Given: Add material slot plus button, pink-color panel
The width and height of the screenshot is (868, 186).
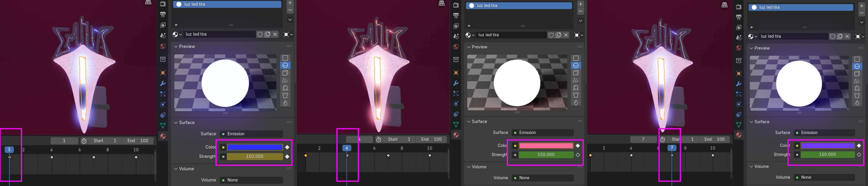Looking at the screenshot, I should (x=580, y=4).
